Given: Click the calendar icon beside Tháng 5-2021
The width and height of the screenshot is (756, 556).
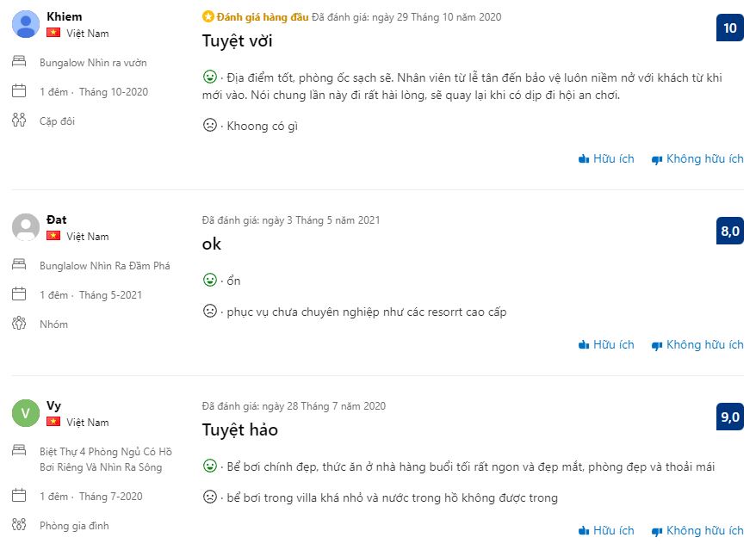Looking at the screenshot, I should 19,294.
